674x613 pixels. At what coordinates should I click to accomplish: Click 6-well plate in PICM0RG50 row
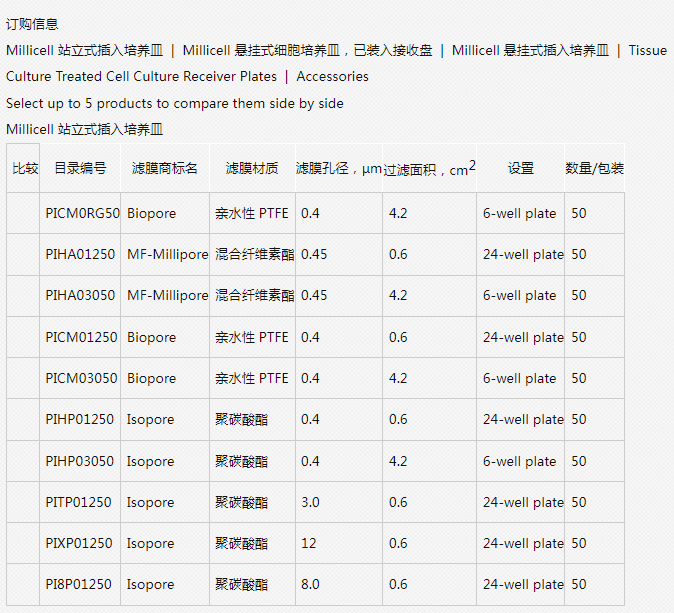tap(519, 213)
